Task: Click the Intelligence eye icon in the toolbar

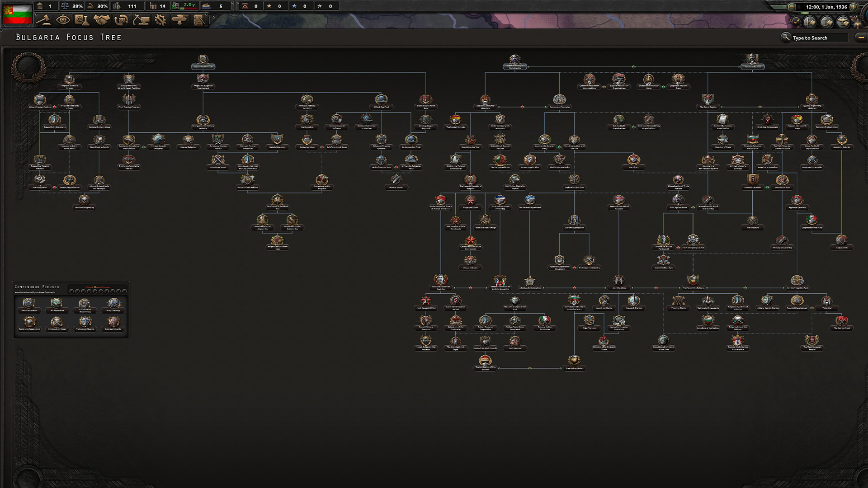Action: pos(63,19)
